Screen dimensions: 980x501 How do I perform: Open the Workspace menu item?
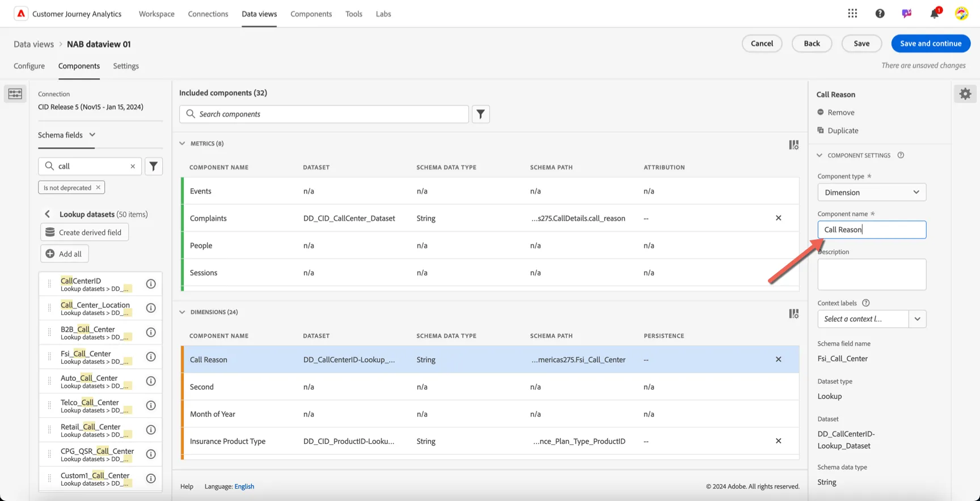coord(157,14)
